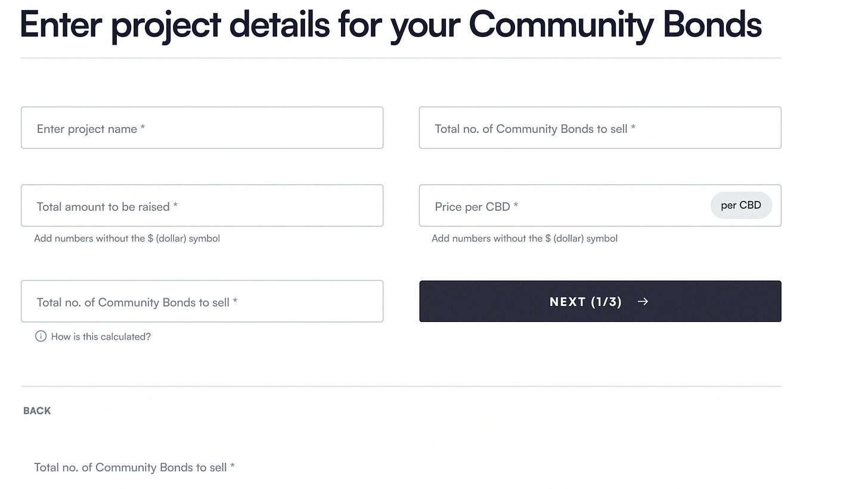Viewport: 868px width, 489px height.
Task: Click 'Community Bonds' words in the page heading
Action: [615, 24]
